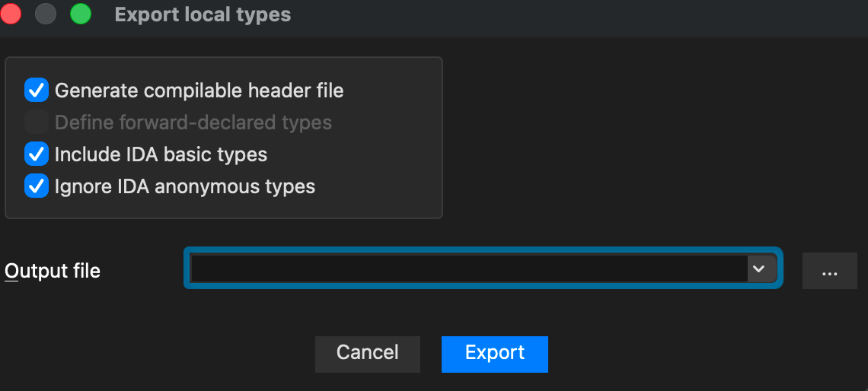This screenshot has height=391, width=868.
Task: Open the file browser with the ... button
Action: tap(829, 272)
